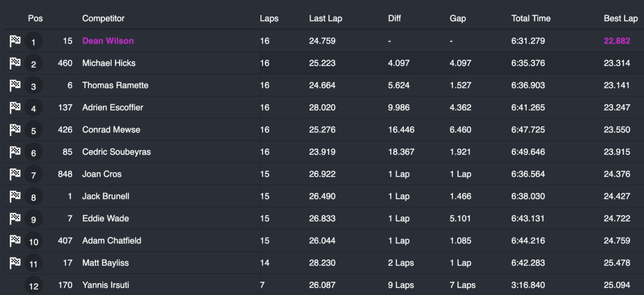644x295 pixels.
Task: Click the finish flag for Adrien Escoffier
Action: point(15,108)
